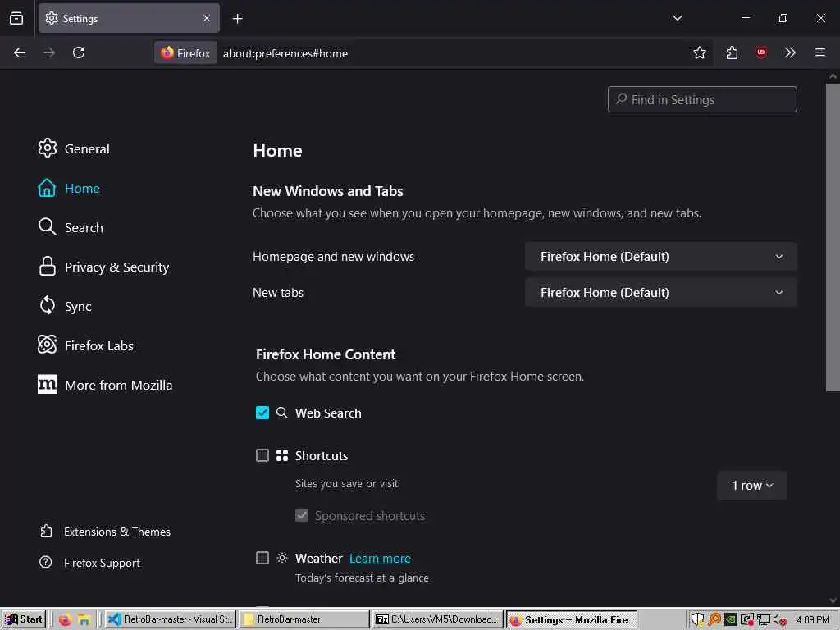Open the Sync settings category
Viewport: 840px width, 630px height.
[x=65, y=306]
